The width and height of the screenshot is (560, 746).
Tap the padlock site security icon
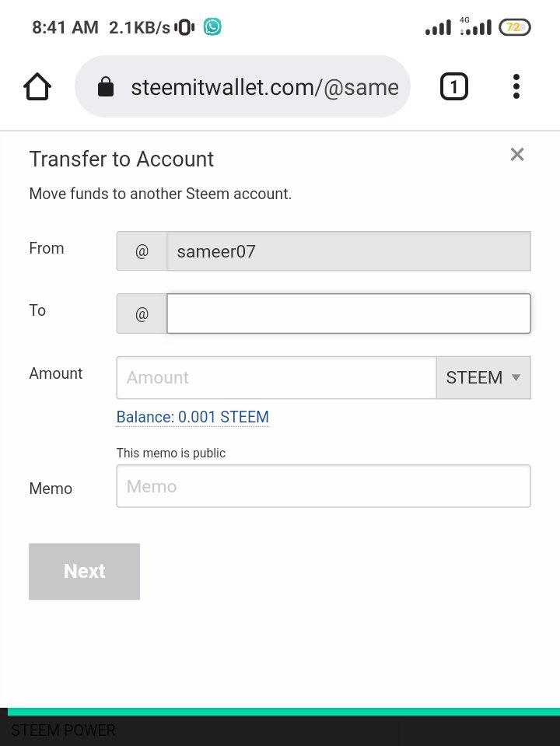pyautogui.click(x=106, y=87)
